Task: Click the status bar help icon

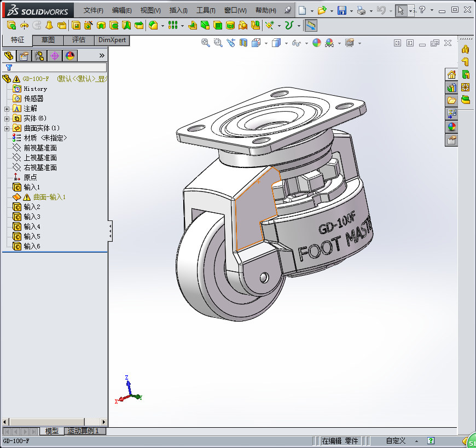Action: point(431,440)
